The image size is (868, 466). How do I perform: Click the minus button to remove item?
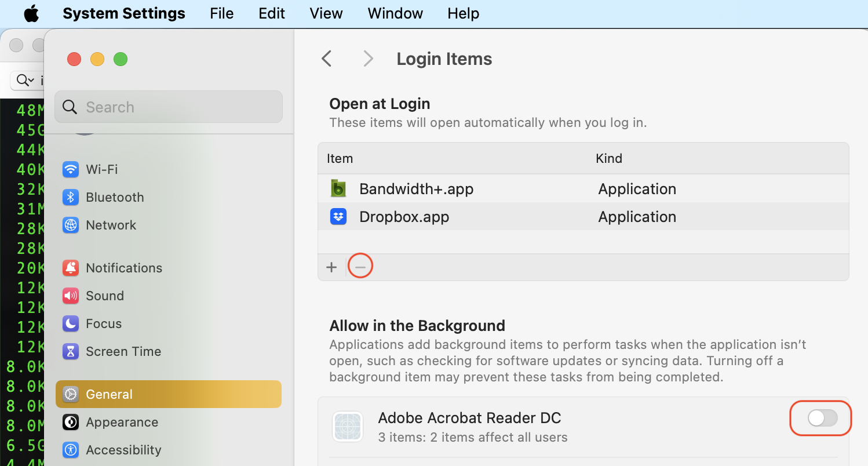click(360, 267)
